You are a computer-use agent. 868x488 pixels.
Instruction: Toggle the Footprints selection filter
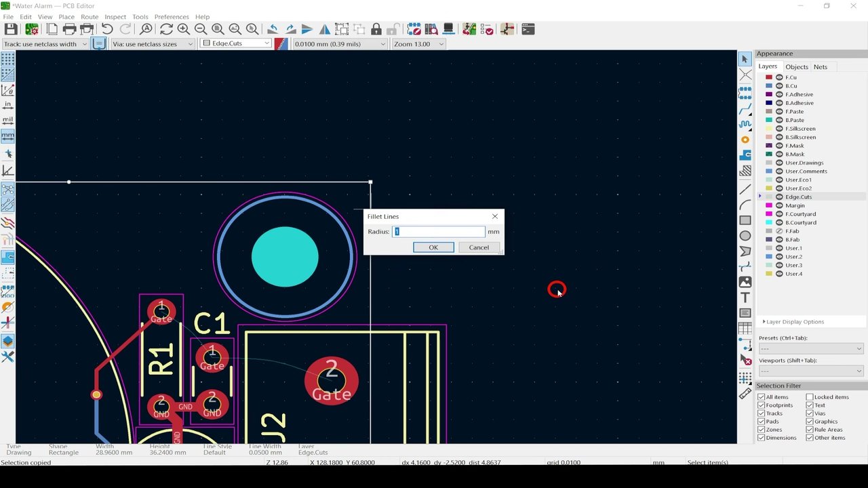tap(762, 405)
